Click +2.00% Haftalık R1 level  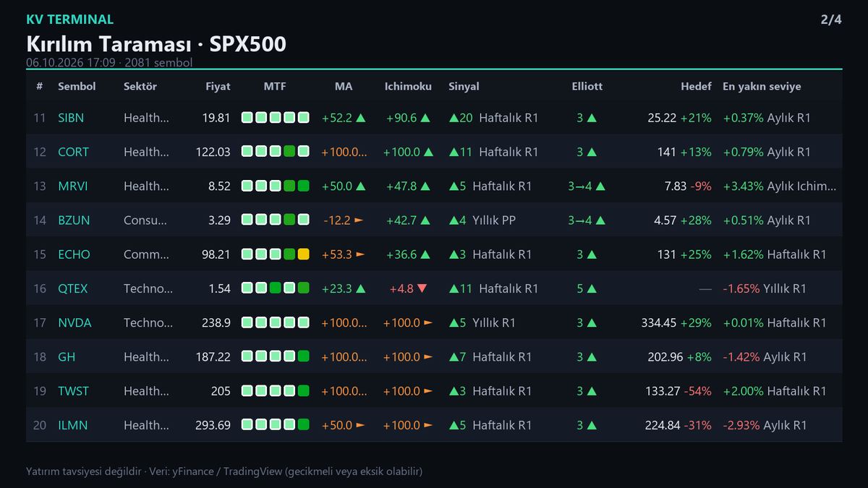tap(775, 391)
